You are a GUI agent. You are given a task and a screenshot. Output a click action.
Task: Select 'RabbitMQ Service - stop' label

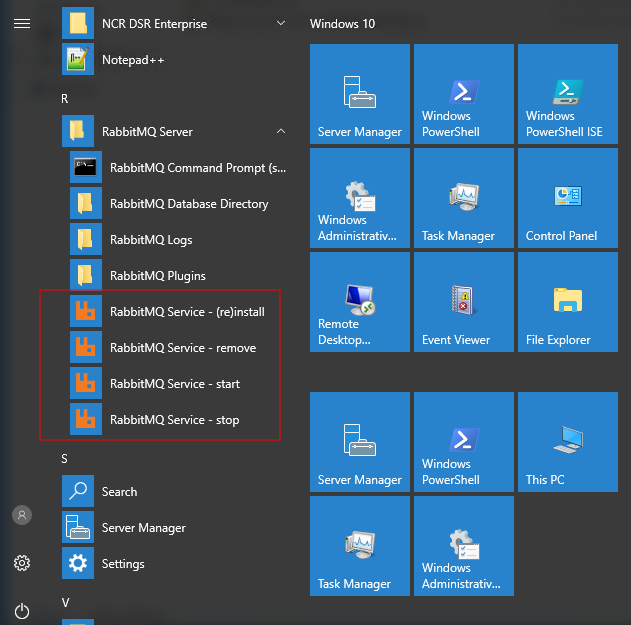175,420
